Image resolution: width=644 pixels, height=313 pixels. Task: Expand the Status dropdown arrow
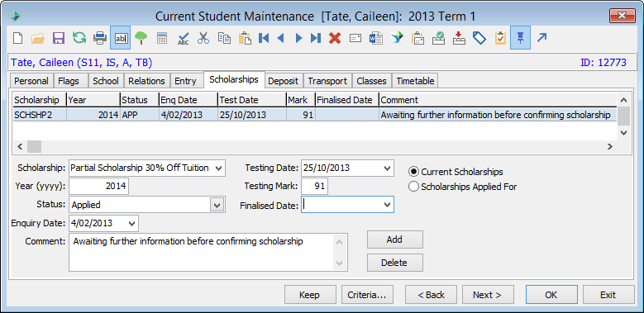point(217,204)
